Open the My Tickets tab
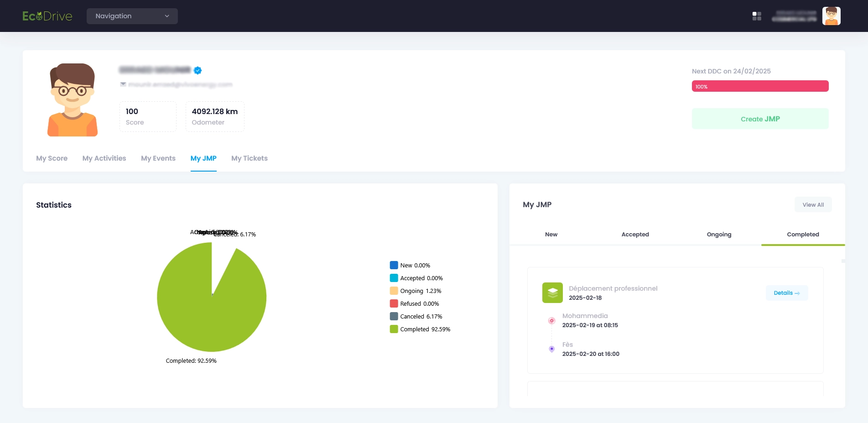The height and width of the screenshot is (423, 868). tap(249, 158)
